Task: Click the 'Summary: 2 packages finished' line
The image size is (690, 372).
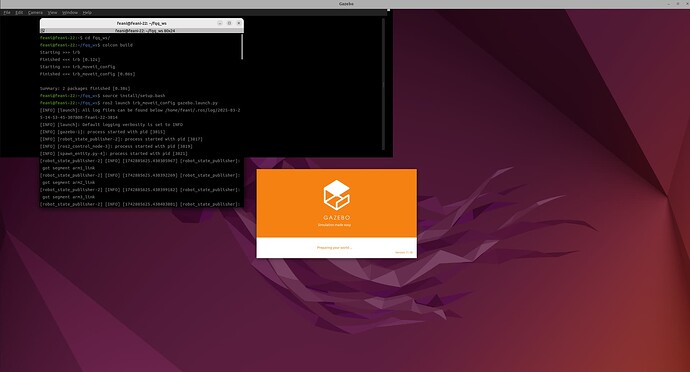Action: click(85, 88)
